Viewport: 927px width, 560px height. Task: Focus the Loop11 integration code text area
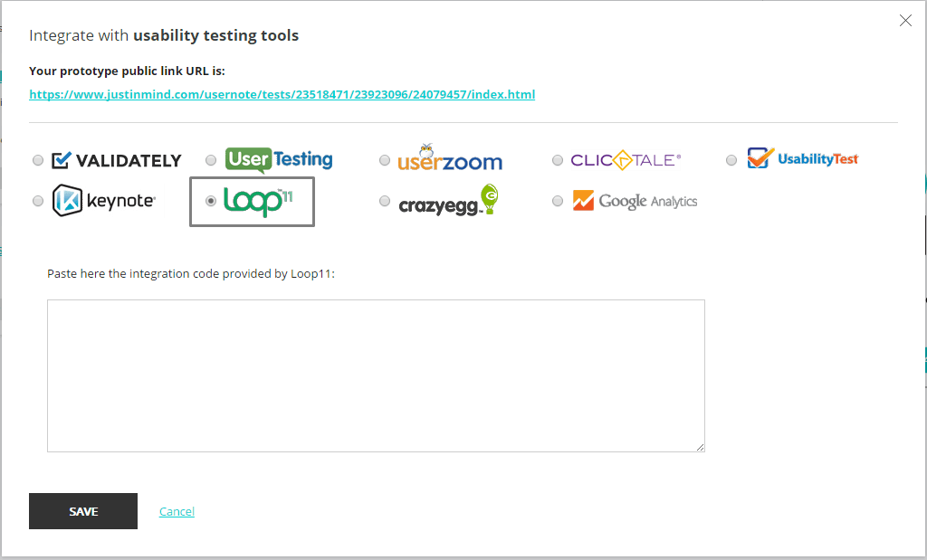click(376, 375)
